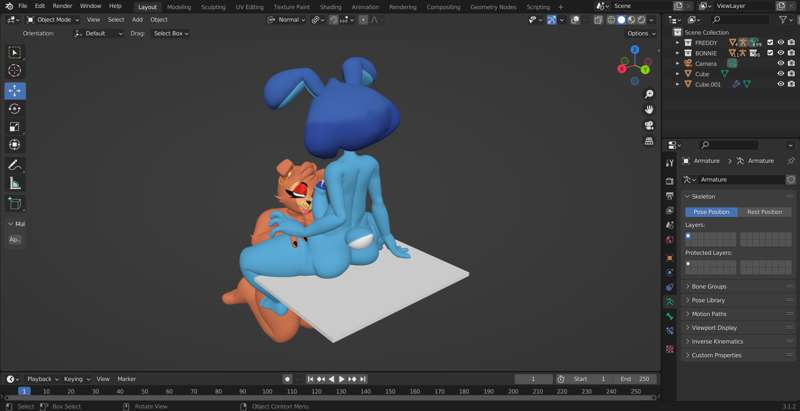Toggle snapping magnet in viewport header

tap(334, 20)
